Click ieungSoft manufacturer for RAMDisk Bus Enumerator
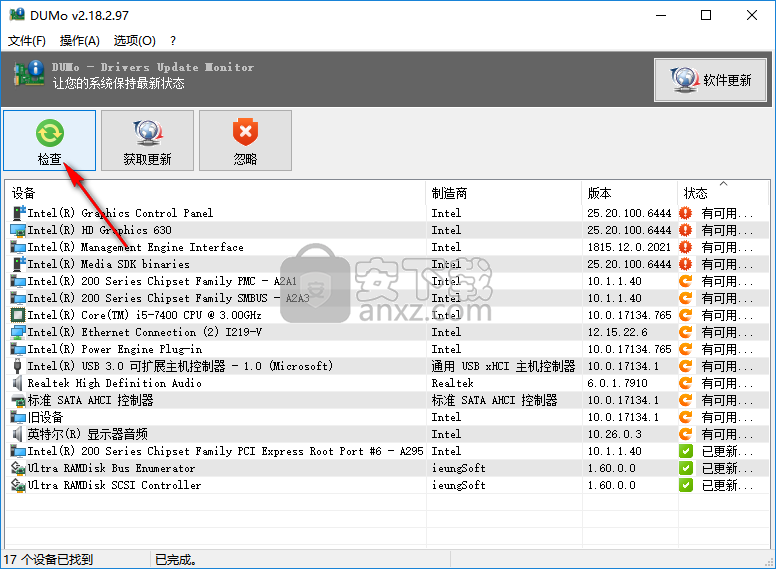The image size is (776, 569). click(x=458, y=469)
